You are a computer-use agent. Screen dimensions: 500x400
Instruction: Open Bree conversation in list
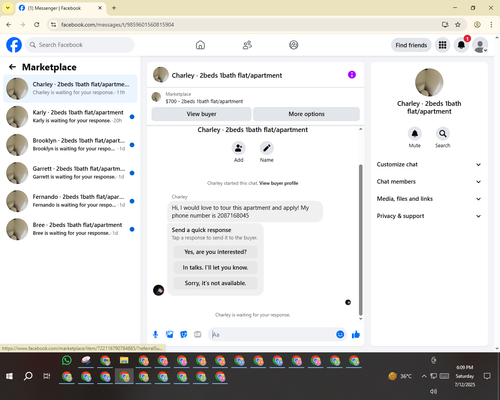70,229
